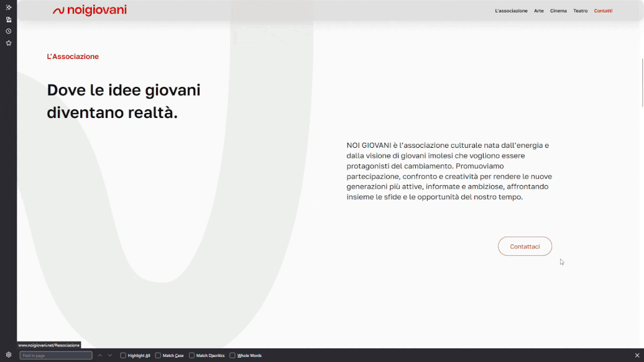Viewport: 644px width, 362px height.
Task: Toggle the Match Diacritics option
Action: pos(192,355)
